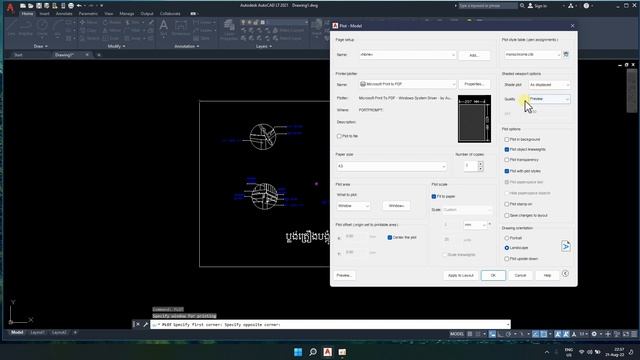Image resolution: width=640 pixels, height=360 pixels.
Task: Click the Window< button in Plot area
Action: [396, 206]
